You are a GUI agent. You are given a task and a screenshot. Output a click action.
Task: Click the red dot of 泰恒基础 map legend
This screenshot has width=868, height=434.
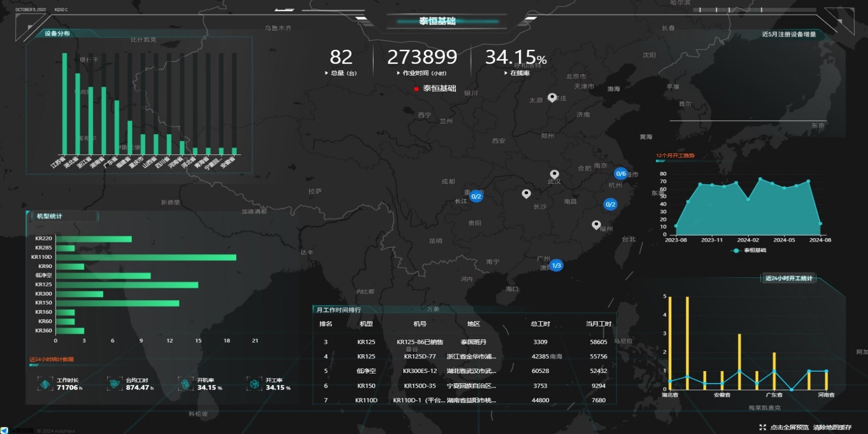coord(416,89)
